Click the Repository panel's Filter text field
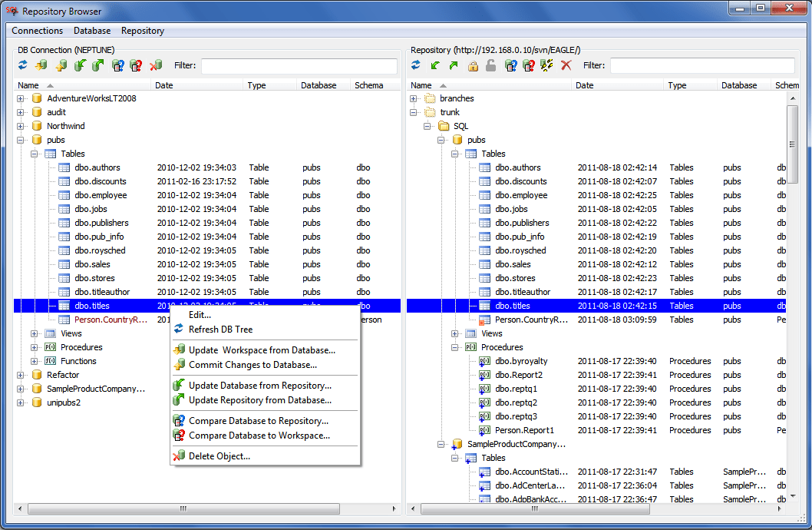812x530 pixels. pyautogui.click(x=701, y=66)
